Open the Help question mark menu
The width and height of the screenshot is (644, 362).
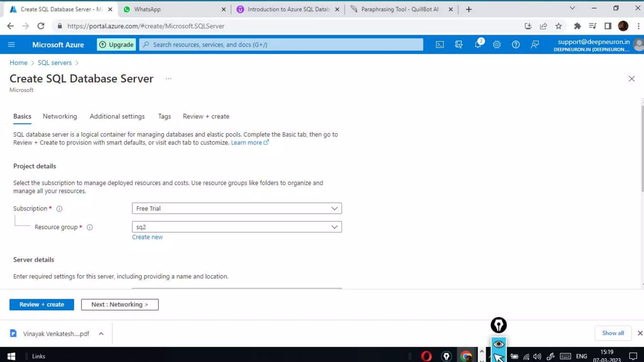point(516,45)
